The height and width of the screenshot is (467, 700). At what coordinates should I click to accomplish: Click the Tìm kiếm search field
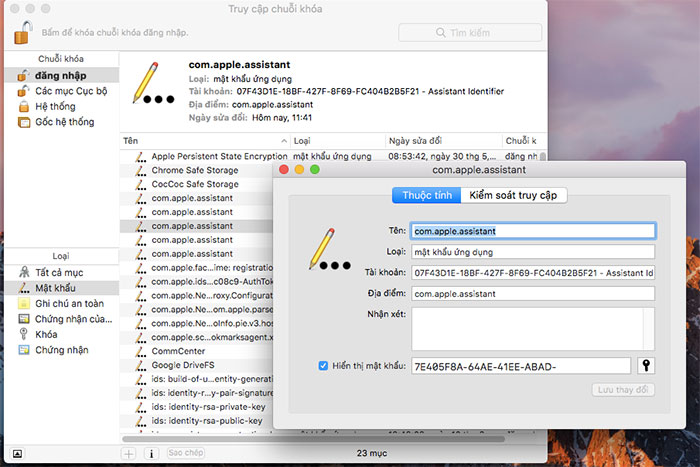tap(470, 33)
